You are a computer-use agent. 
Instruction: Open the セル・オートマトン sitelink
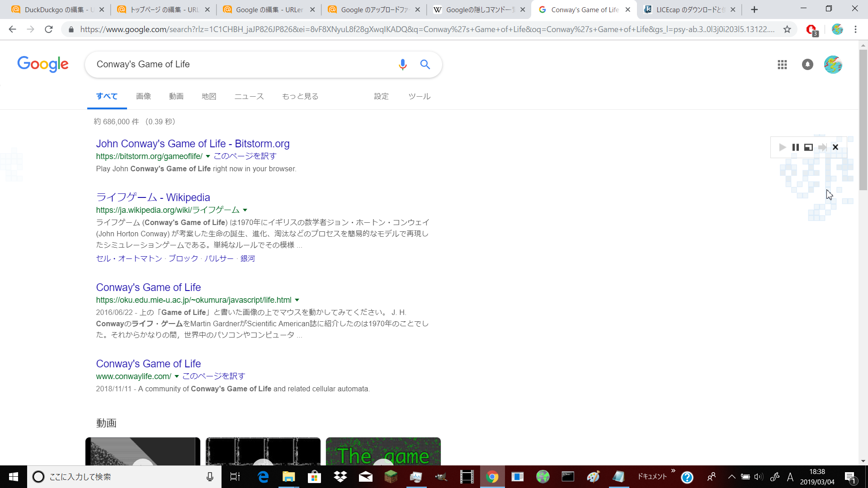(129, 258)
